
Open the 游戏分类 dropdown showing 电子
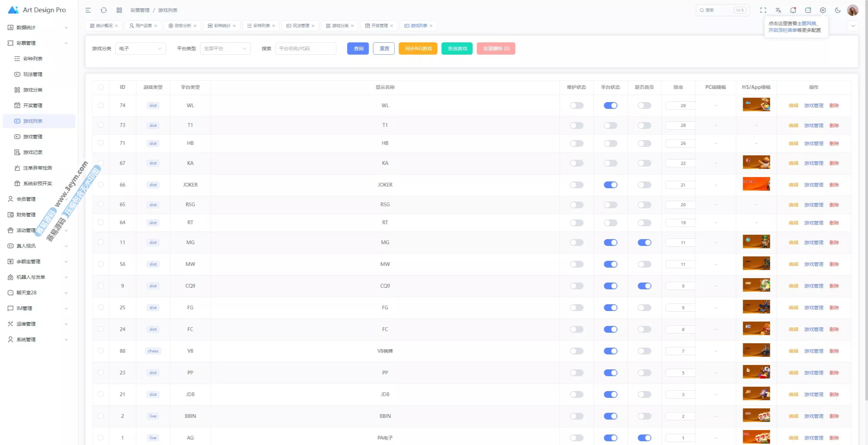coord(140,49)
